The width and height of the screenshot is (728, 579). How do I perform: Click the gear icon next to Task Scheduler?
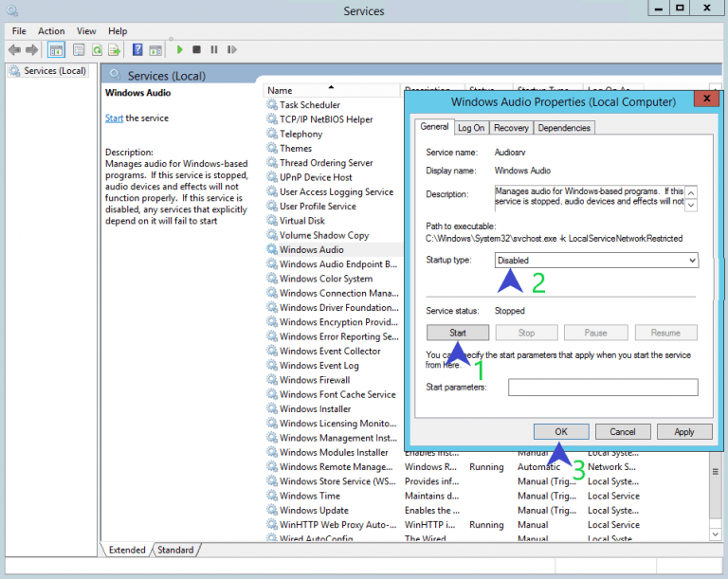click(272, 104)
